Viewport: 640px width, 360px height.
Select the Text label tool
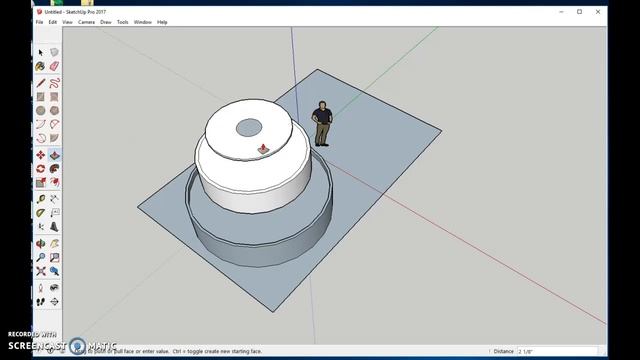pos(54,213)
